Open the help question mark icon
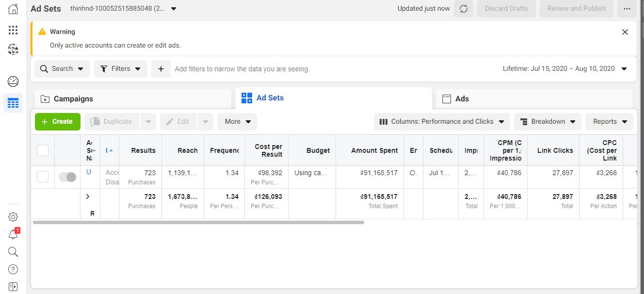 [13, 269]
